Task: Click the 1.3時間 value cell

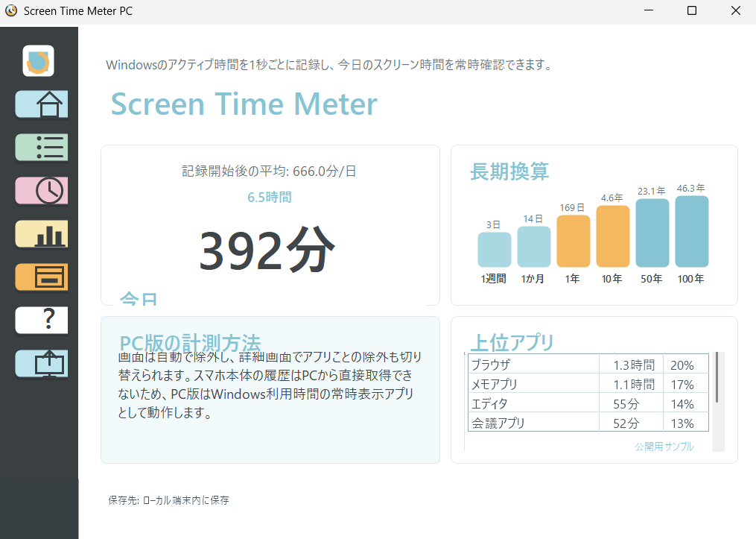Action: (632, 365)
